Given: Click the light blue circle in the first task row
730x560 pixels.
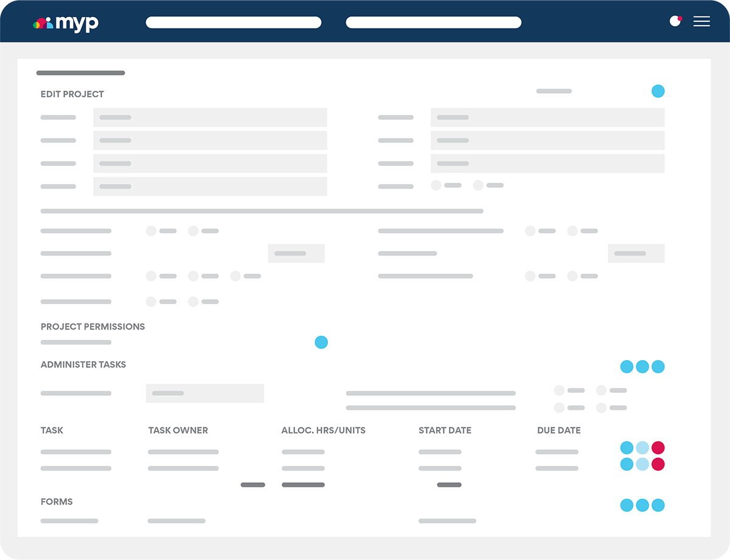Looking at the screenshot, I should point(642,448).
